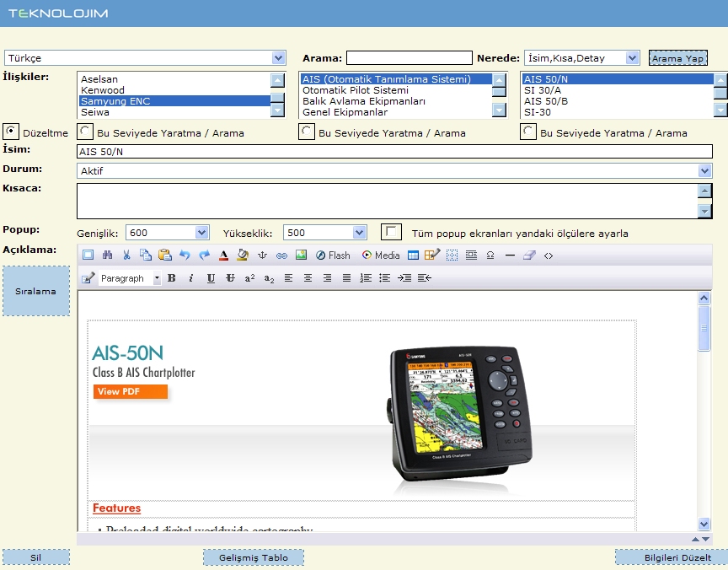Clear formatting with the eraser icon
The height and width of the screenshot is (570, 728).
(x=529, y=255)
